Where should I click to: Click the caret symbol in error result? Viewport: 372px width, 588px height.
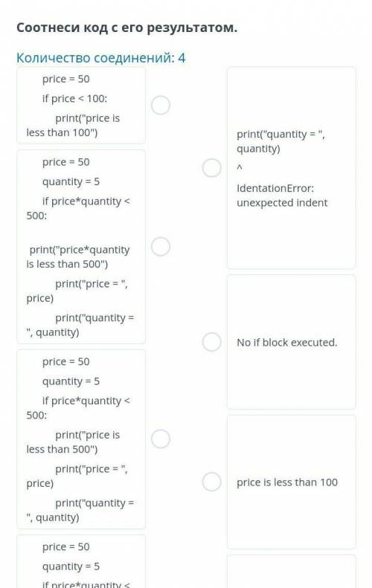[x=240, y=167]
